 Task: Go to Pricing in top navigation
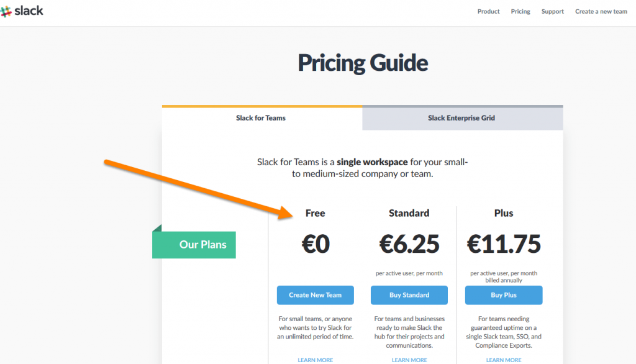520,11
